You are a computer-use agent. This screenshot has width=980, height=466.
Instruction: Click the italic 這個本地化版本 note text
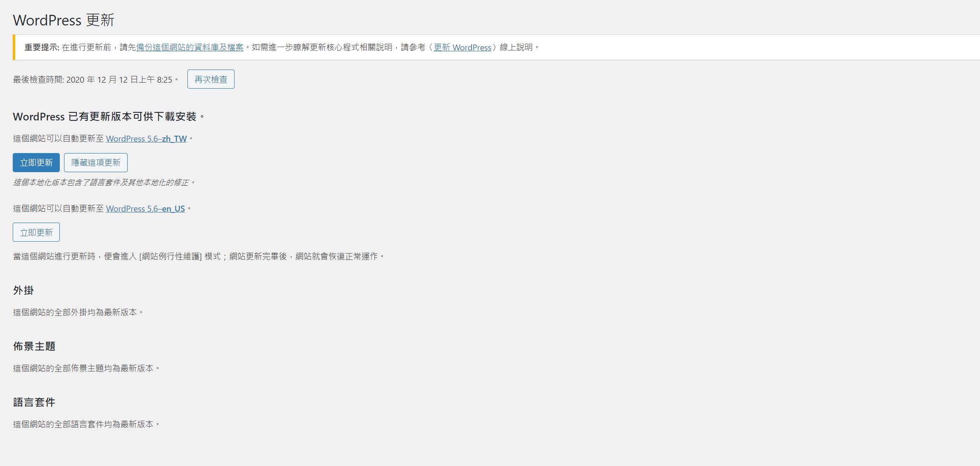(x=104, y=182)
